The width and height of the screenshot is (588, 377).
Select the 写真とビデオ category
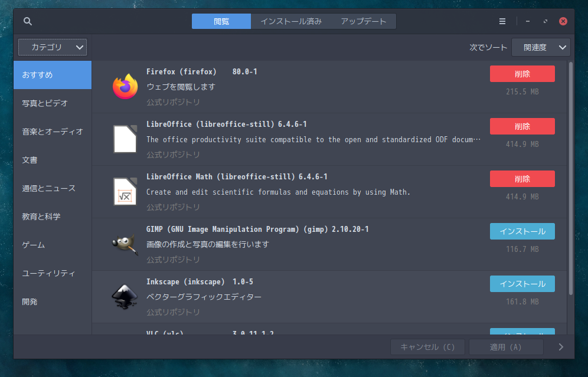tap(53, 103)
